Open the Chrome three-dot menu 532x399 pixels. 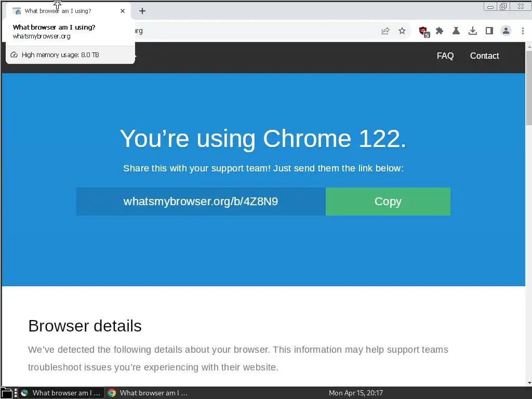(x=523, y=31)
